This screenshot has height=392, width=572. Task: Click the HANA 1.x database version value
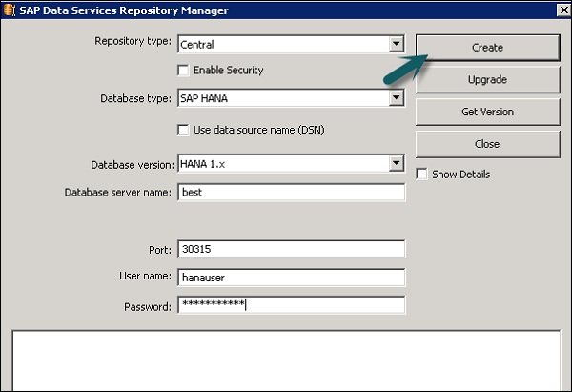click(202, 164)
